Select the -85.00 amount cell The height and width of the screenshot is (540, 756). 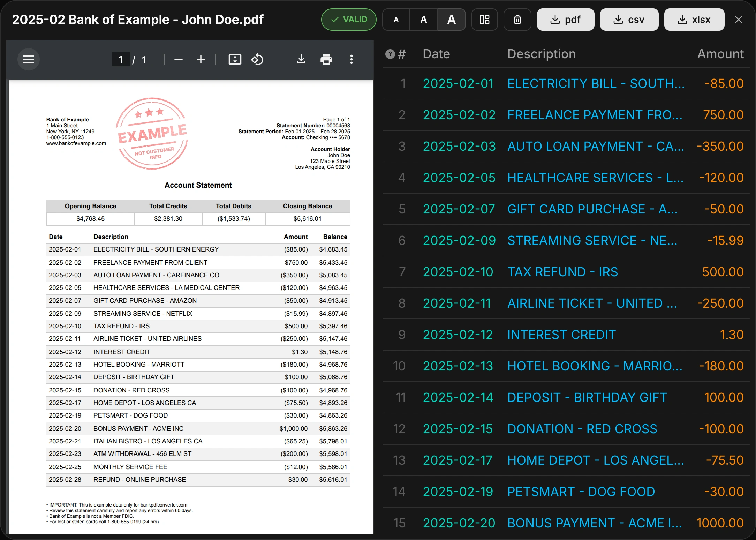coord(724,84)
